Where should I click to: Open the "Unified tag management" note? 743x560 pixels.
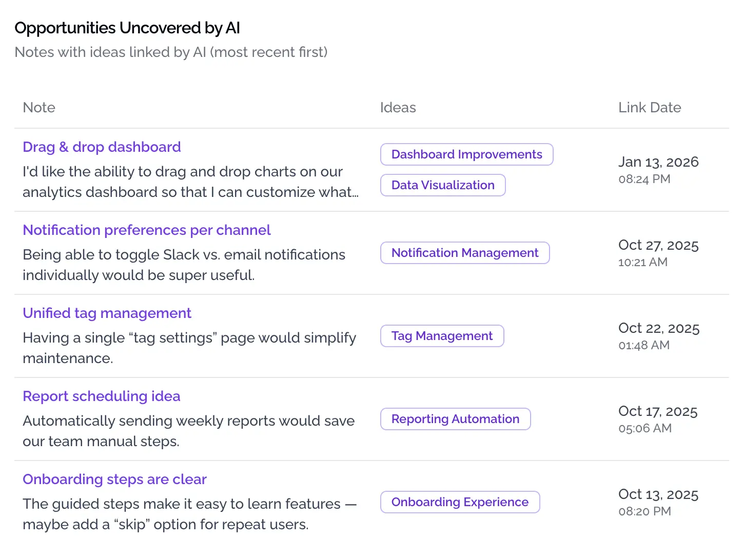(x=107, y=313)
